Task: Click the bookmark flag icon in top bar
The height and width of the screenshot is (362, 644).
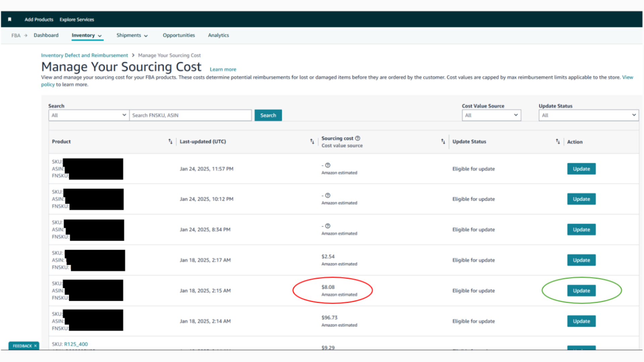Action: pyautogui.click(x=10, y=19)
